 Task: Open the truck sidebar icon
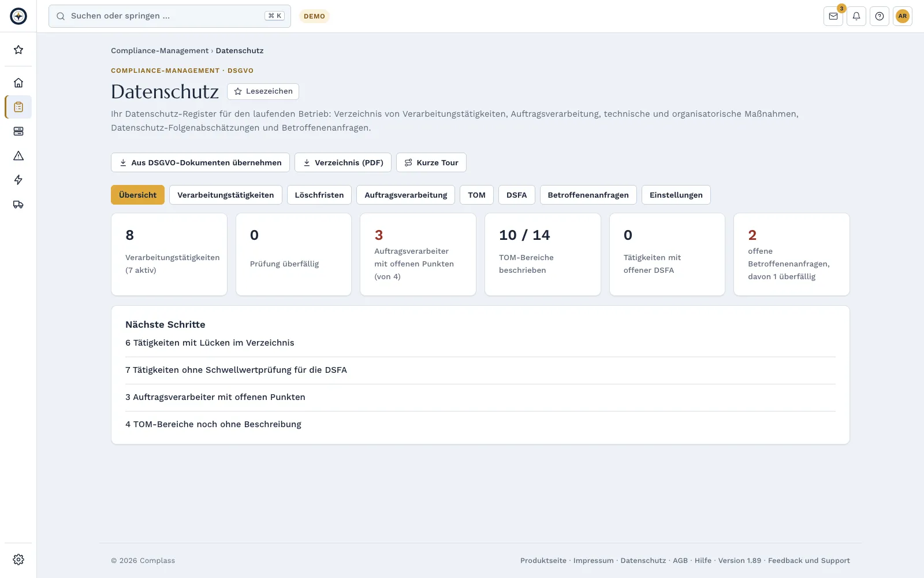[x=18, y=204]
